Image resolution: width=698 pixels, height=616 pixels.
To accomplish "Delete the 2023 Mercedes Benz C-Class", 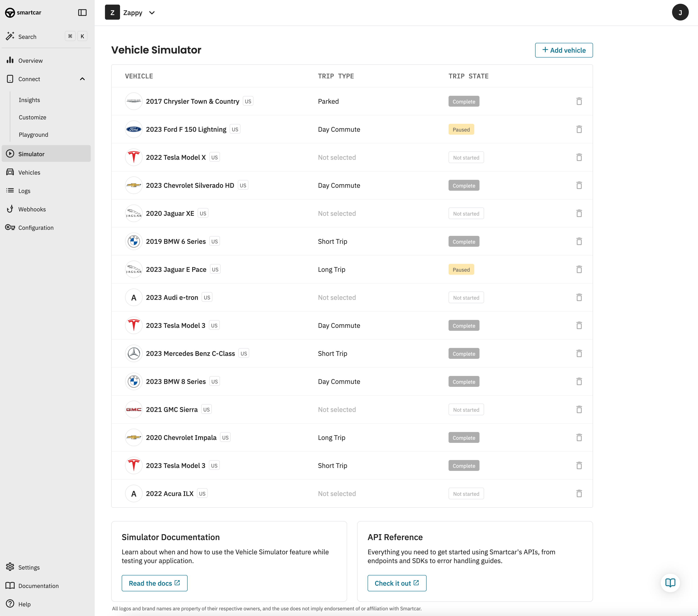I will pos(579,353).
